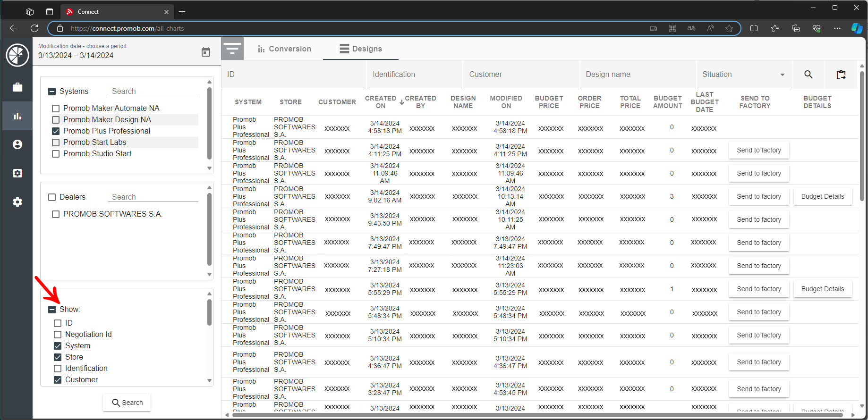This screenshot has height=420, width=868.
Task: Refresh the browser page
Action: (34, 28)
